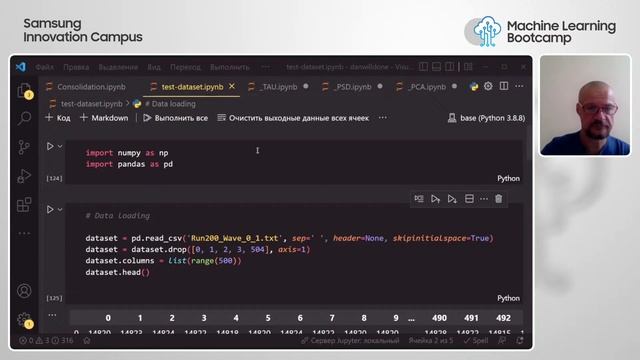Open the Run and Debug panel
The height and width of the screenshot is (360, 640).
click(24, 176)
